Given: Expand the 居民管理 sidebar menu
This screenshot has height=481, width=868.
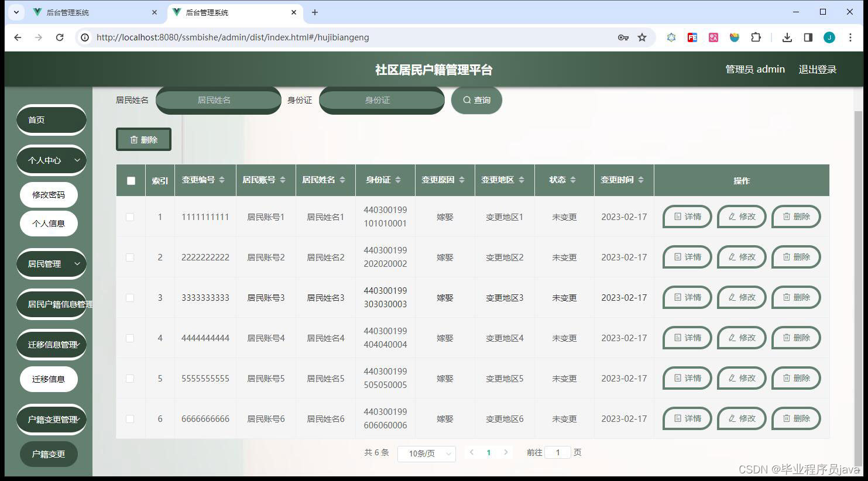Looking at the screenshot, I should (x=51, y=264).
